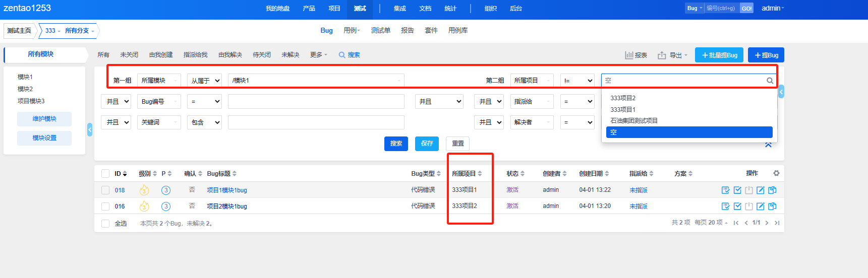Check the checkbox for bug 018
Viewport: 868px width, 278px height.
(x=105, y=190)
